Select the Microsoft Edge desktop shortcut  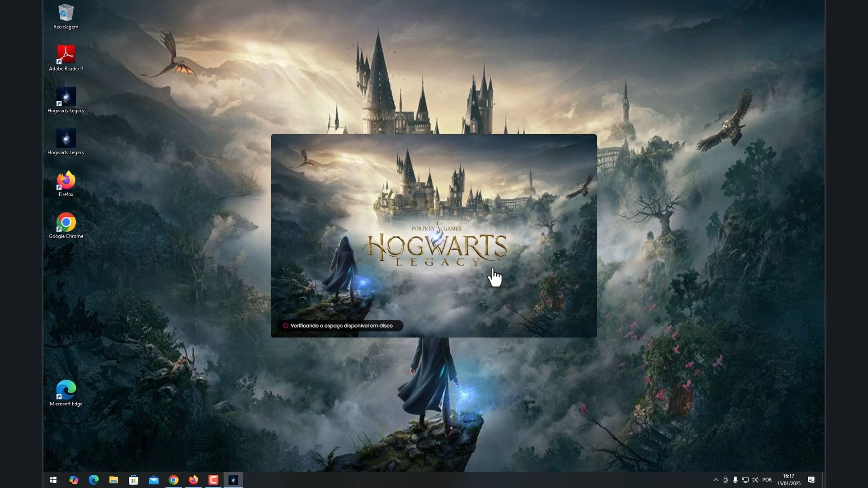(x=66, y=394)
